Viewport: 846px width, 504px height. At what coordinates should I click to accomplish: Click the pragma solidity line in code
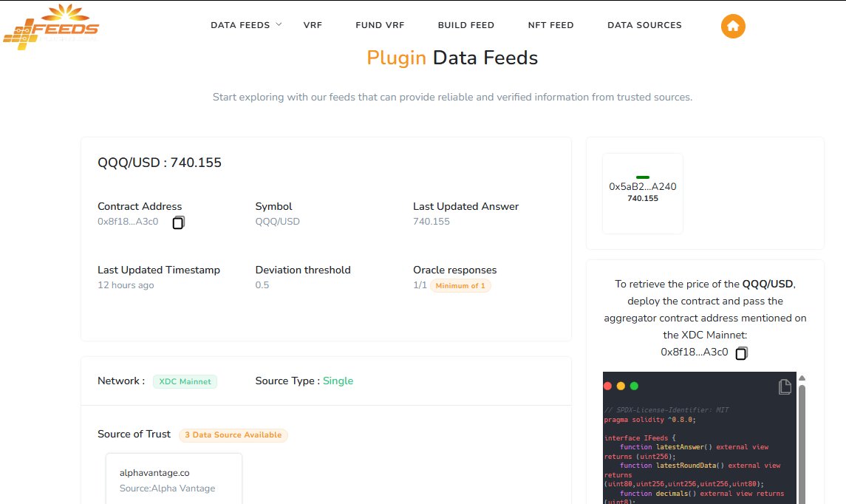pos(650,419)
